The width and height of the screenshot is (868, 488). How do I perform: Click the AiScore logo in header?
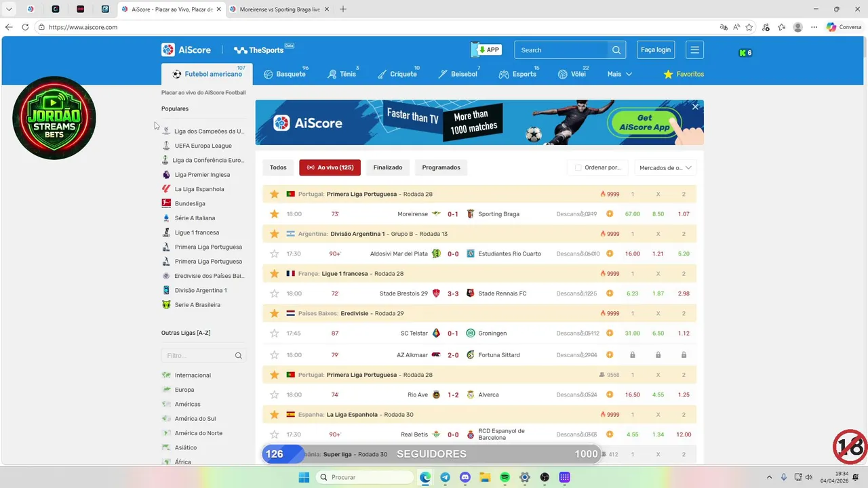186,50
